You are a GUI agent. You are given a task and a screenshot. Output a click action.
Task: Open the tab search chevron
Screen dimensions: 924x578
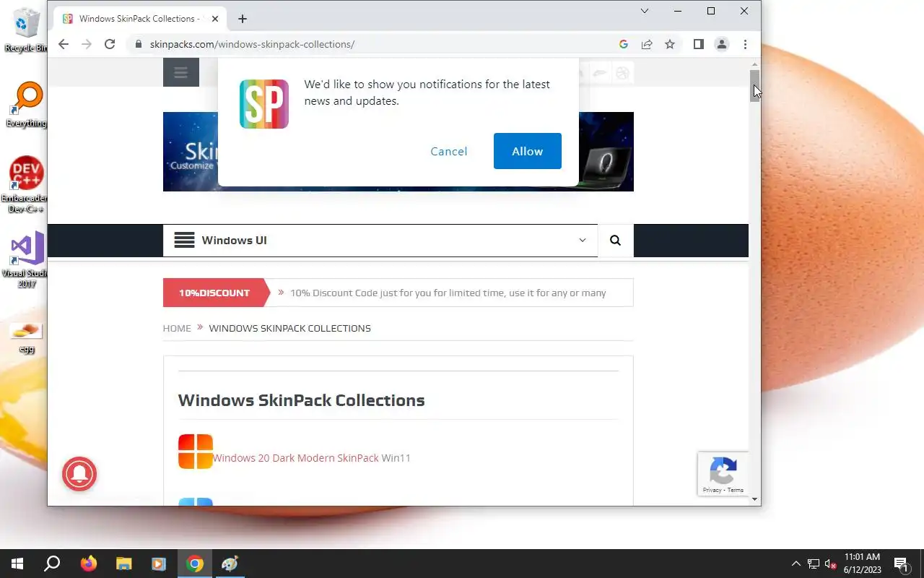pyautogui.click(x=645, y=11)
